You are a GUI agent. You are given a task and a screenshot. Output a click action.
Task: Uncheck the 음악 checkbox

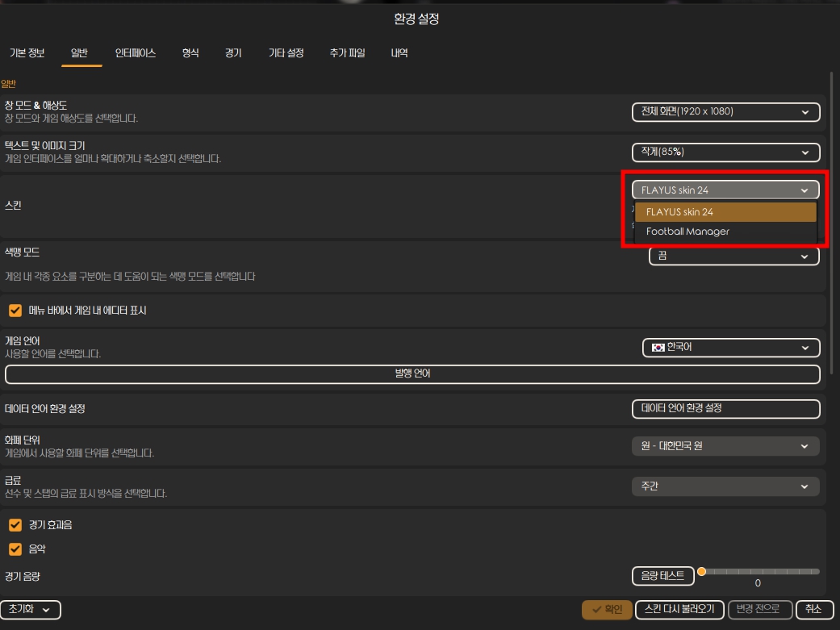click(15, 549)
